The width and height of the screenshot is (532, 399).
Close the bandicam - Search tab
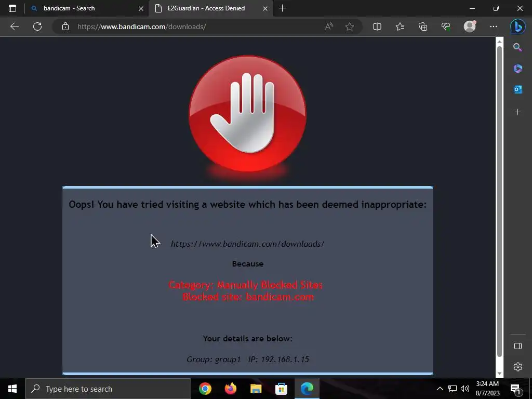tap(141, 8)
